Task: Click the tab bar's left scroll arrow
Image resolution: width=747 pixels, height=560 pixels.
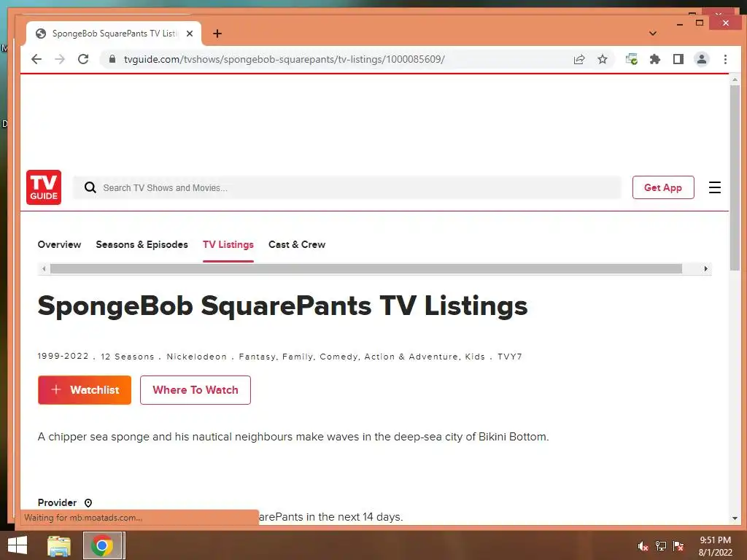Action: [44, 268]
